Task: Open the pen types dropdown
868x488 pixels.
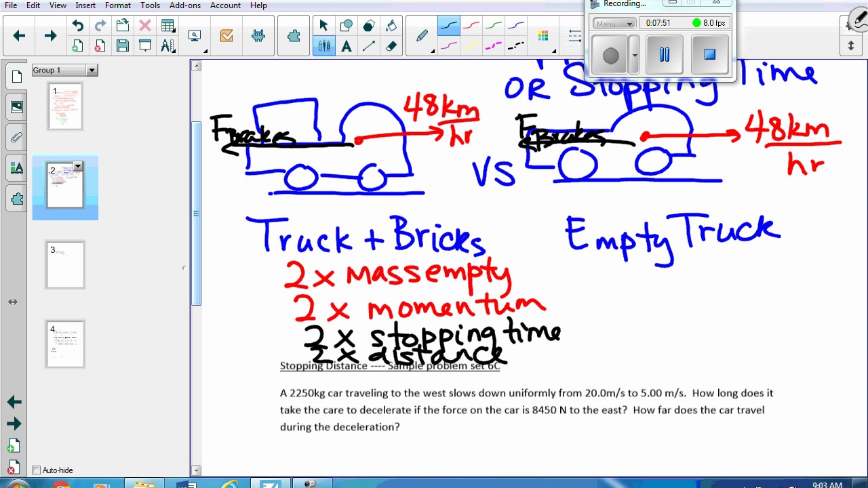Action: (x=422, y=36)
